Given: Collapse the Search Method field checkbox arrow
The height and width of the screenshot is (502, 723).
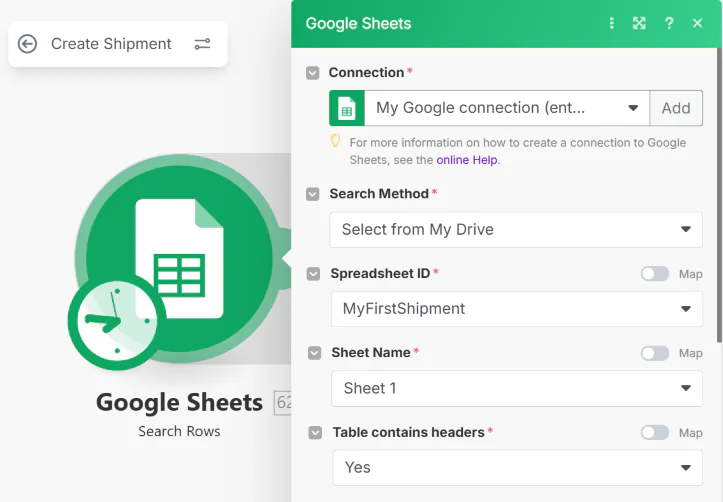Looking at the screenshot, I should pos(313,194).
